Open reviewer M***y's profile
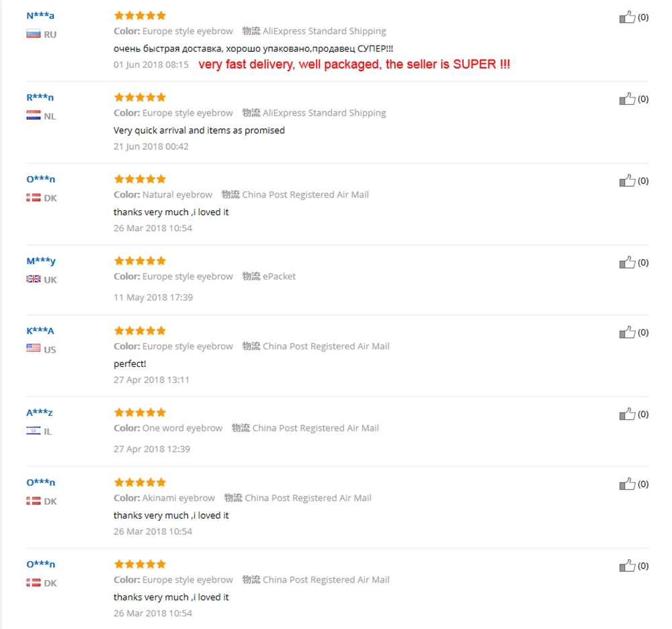Image resolution: width=672 pixels, height=629 pixels. click(x=41, y=261)
